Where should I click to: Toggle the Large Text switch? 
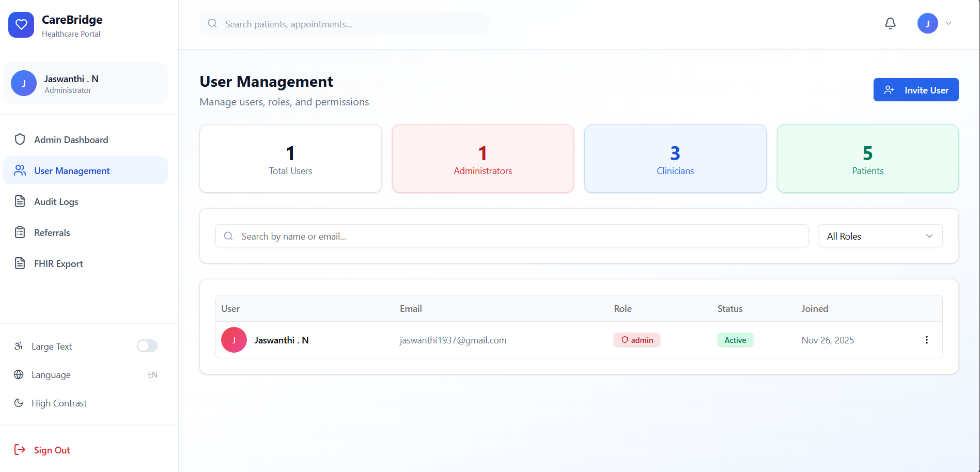pos(147,346)
